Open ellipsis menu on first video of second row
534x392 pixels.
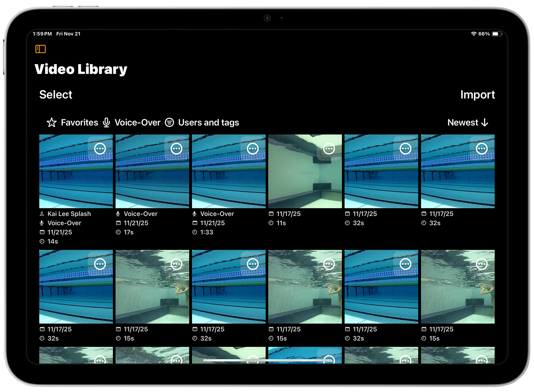pos(100,264)
